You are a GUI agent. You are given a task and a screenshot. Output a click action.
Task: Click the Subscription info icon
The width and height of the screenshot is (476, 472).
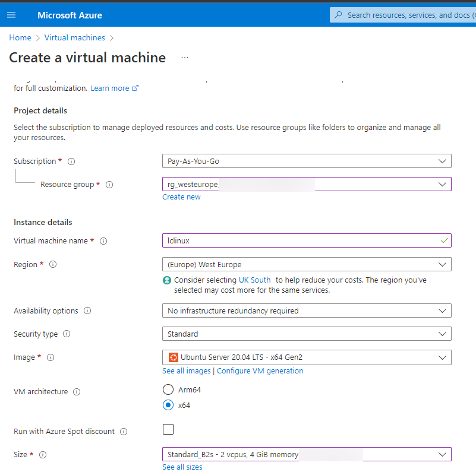71,161
